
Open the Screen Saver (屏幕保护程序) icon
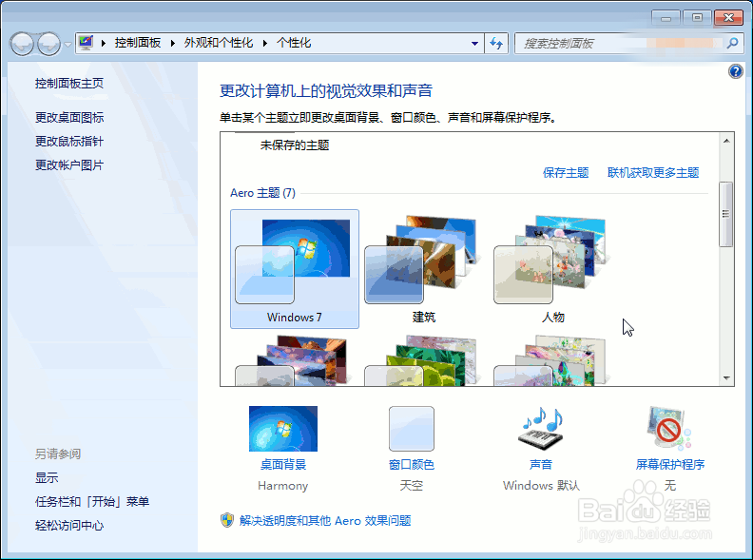(x=669, y=428)
